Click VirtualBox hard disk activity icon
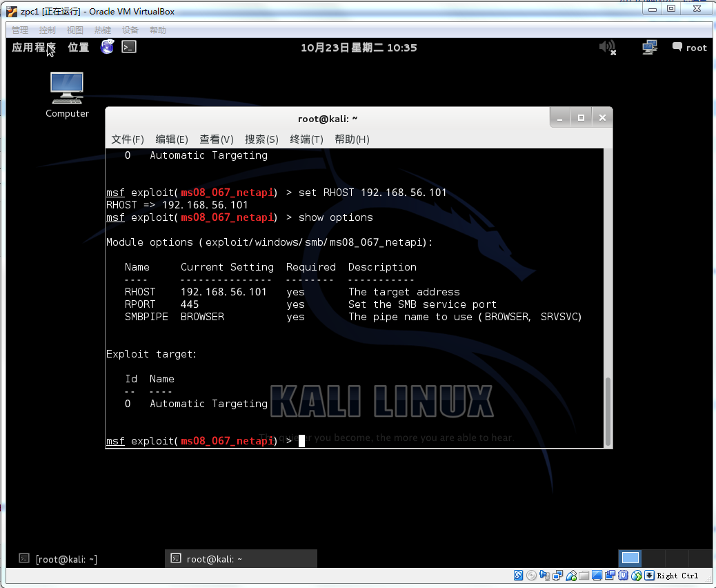The height and width of the screenshot is (588, 716). [x=518, y=576]
